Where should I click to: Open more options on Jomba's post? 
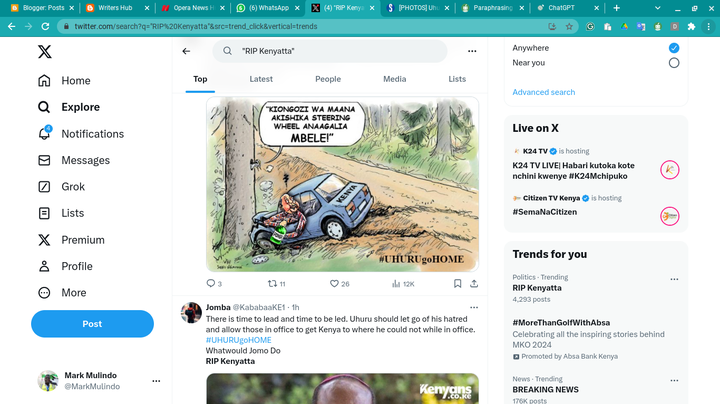pyautogui.click(x=474, y=307)
